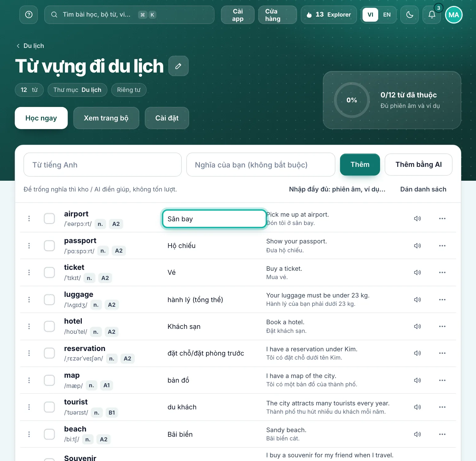Switch language to EN
This screenshot has width=476, height=461.
[x=387, y=15]
